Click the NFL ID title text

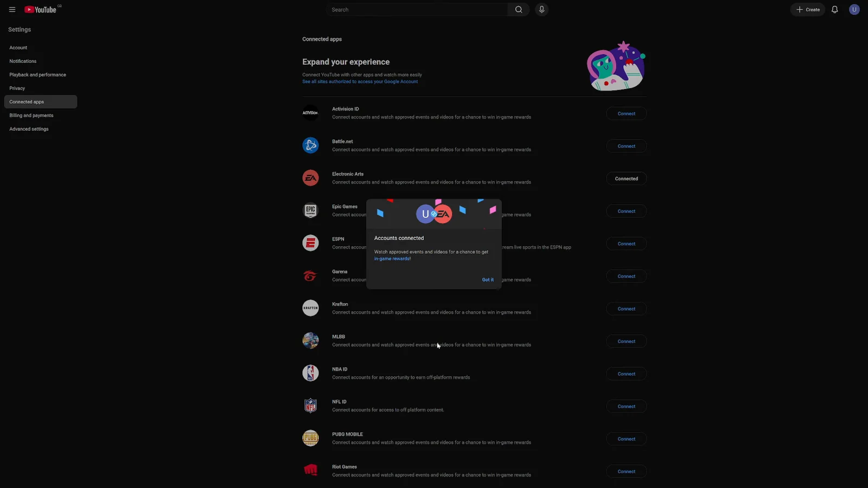click(x=339, y=402)
